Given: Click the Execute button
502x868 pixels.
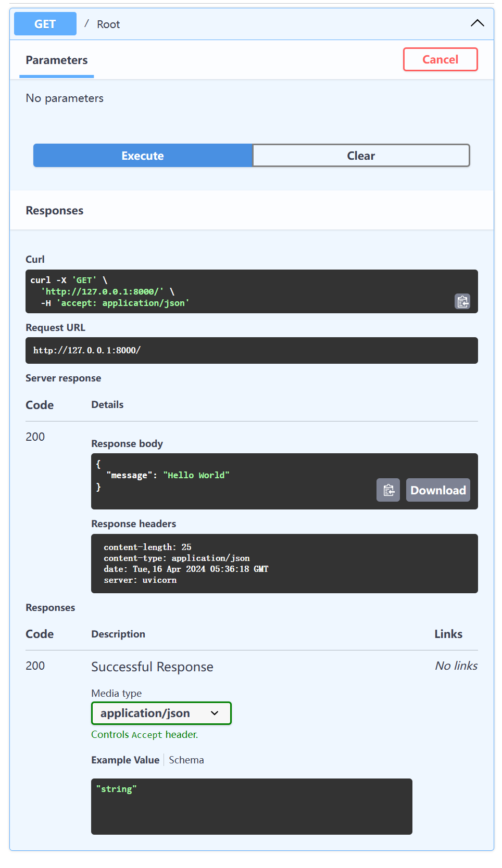Looking at the screenshot, I should 143,156.
